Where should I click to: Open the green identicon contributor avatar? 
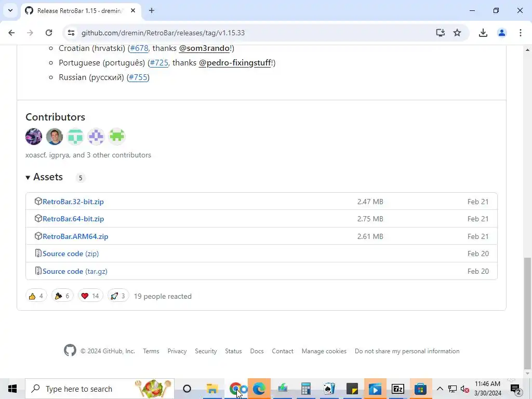coord(117,137)
